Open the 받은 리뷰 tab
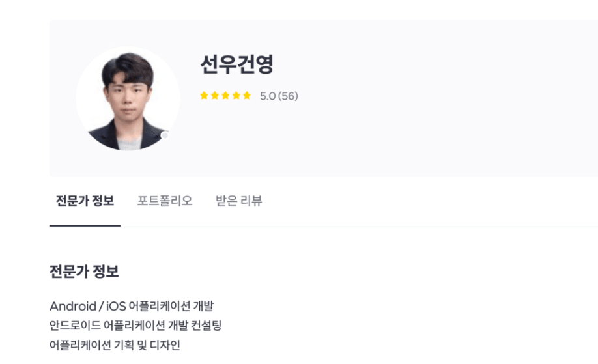Viewport: 598px width, 364px height. pos(238,201)
